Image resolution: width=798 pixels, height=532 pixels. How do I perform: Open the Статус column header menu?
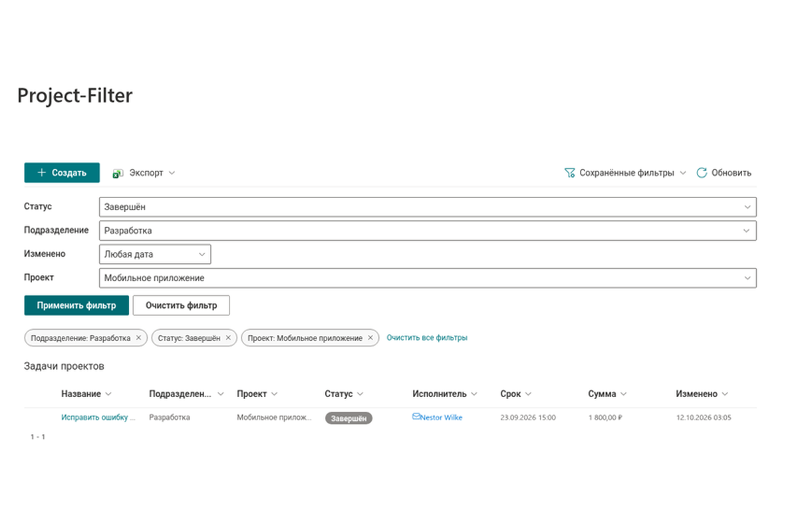coord(344,394)
